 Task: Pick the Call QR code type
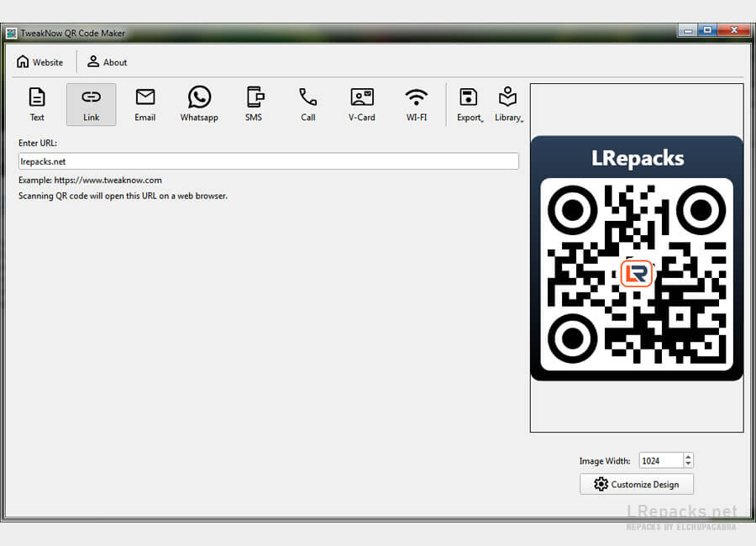coord(307,104)
